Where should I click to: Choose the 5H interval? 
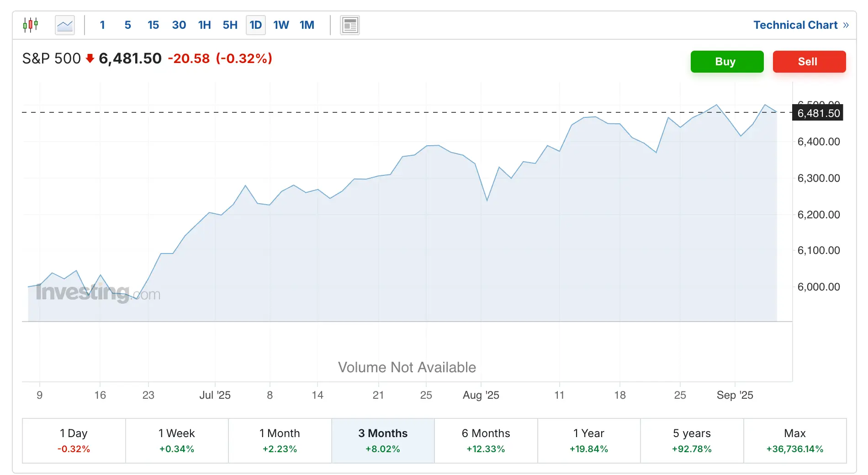coord(230,25)
